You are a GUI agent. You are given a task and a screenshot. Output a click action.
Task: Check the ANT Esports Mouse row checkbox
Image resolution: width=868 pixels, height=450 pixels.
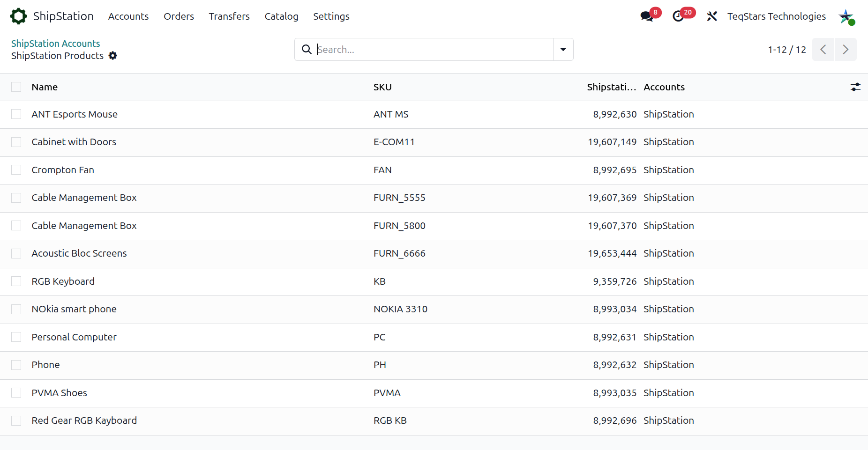point(16,114)
